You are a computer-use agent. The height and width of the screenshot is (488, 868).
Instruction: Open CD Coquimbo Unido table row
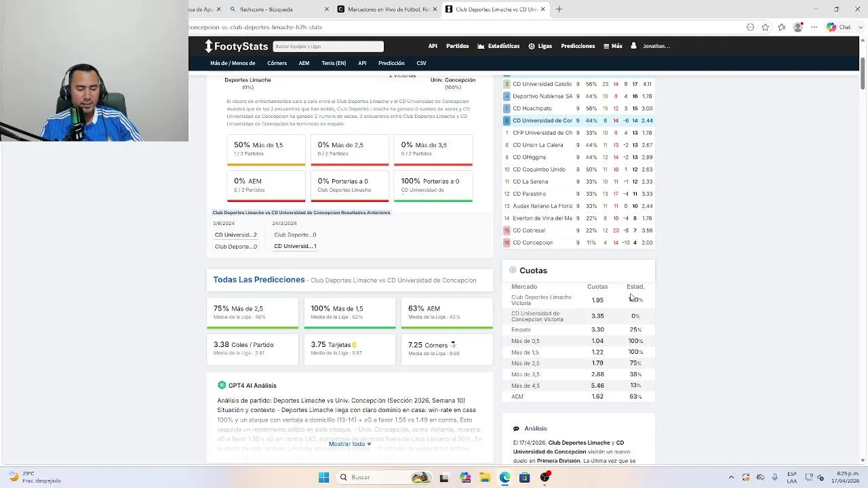(x=578, y=169)
